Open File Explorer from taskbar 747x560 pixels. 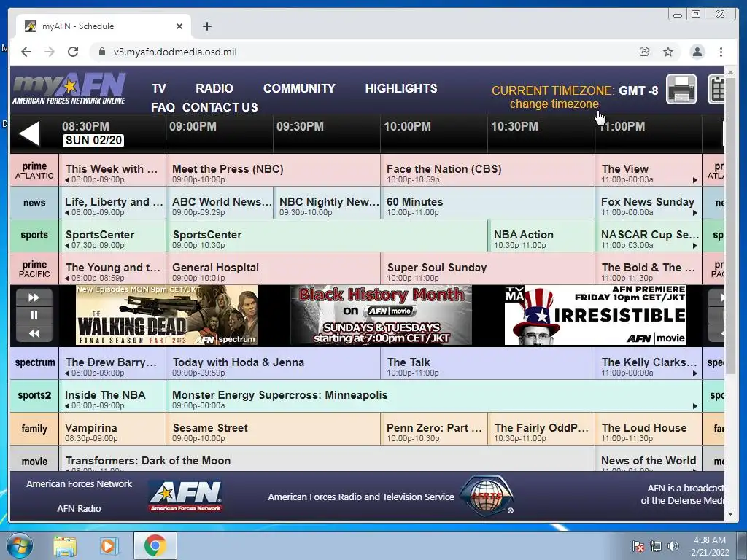pos(65,545)
